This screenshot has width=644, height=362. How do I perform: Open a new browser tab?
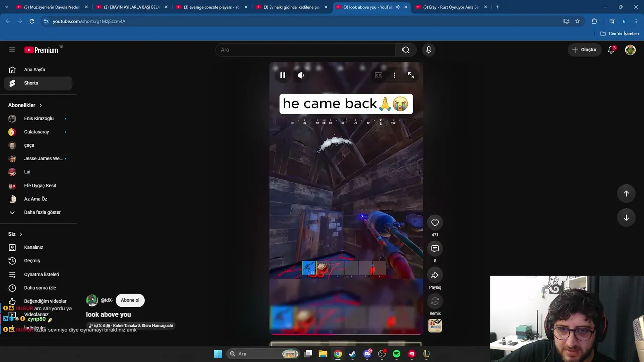[x=497, y=7]
